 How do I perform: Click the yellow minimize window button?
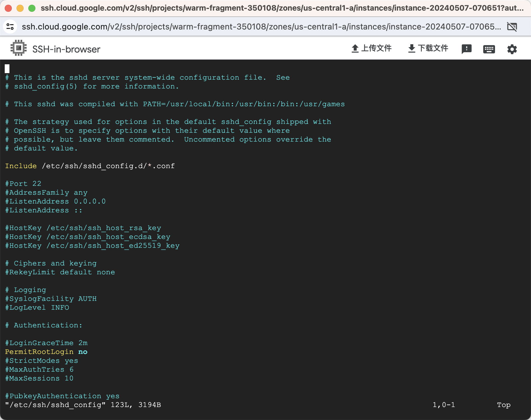[x=20, y=8]
